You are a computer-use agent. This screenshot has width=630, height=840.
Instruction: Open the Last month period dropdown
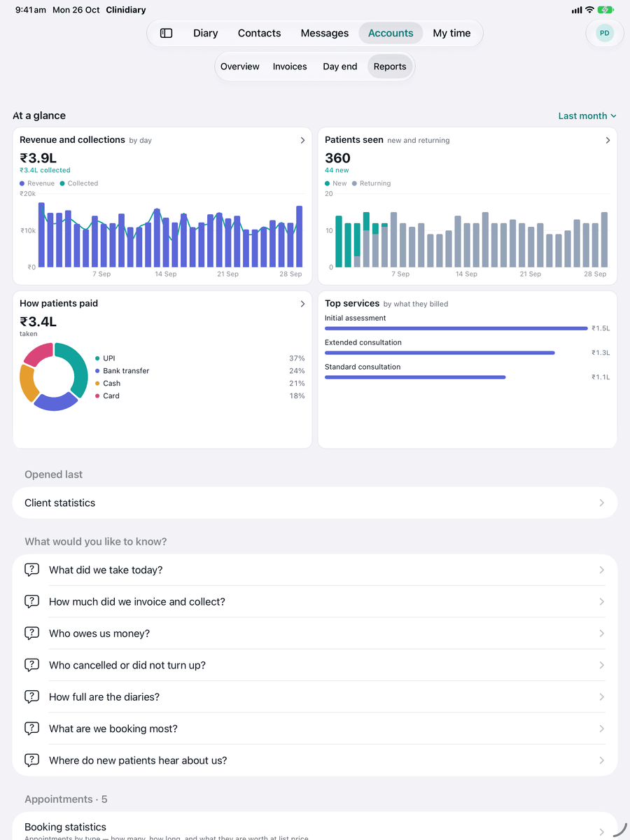click(x=587, y=116)
